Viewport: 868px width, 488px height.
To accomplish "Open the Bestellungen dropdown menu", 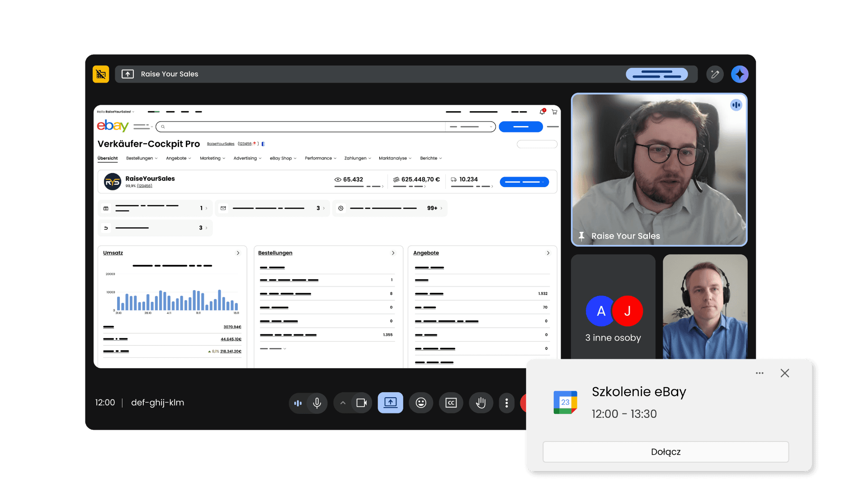I will pyautogui.click(x=142, y=158).
